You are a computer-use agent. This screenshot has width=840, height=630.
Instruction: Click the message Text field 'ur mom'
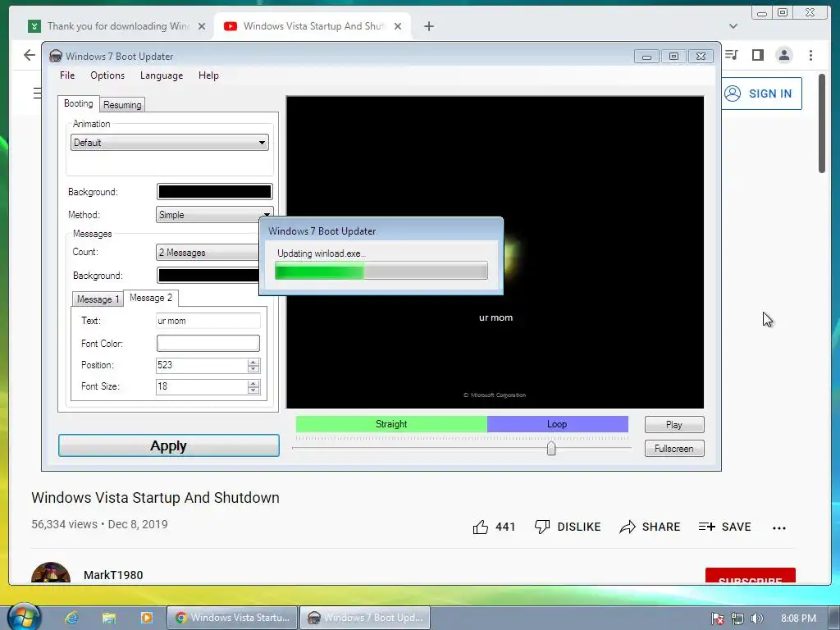[208, 321]
